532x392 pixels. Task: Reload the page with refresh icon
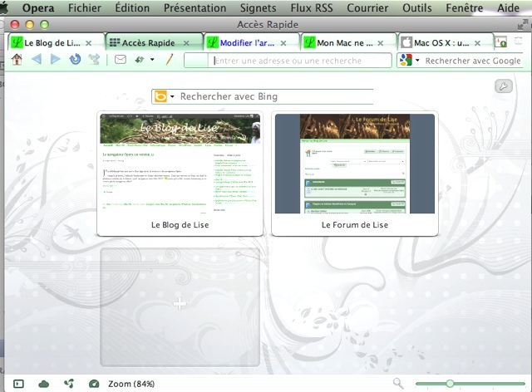coord(75,60)
